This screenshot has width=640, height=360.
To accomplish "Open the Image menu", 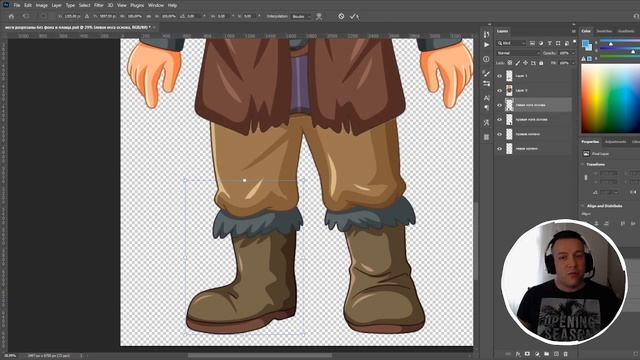I will [x=42, y=5].
